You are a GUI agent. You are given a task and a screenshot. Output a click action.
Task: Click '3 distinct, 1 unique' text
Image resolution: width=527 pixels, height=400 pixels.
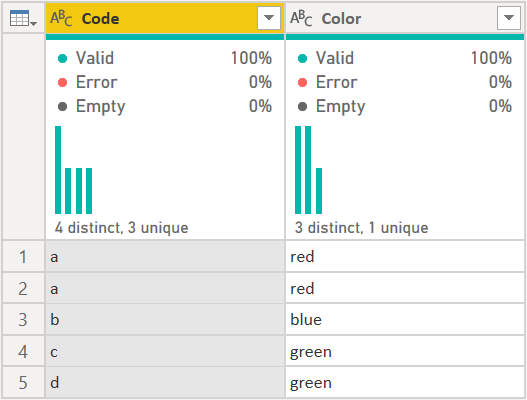click(x=362, y=228)
